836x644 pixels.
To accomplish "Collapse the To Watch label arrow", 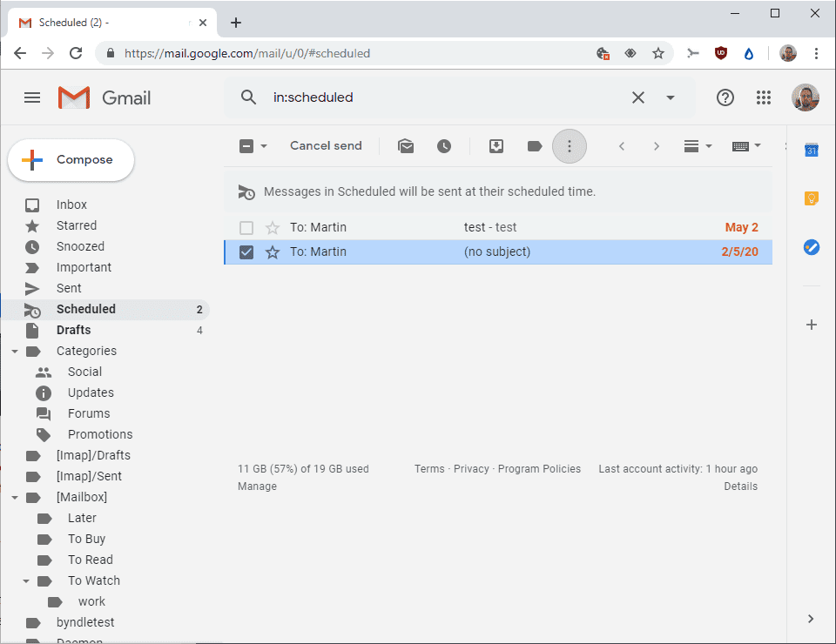I will click(26, 580).
